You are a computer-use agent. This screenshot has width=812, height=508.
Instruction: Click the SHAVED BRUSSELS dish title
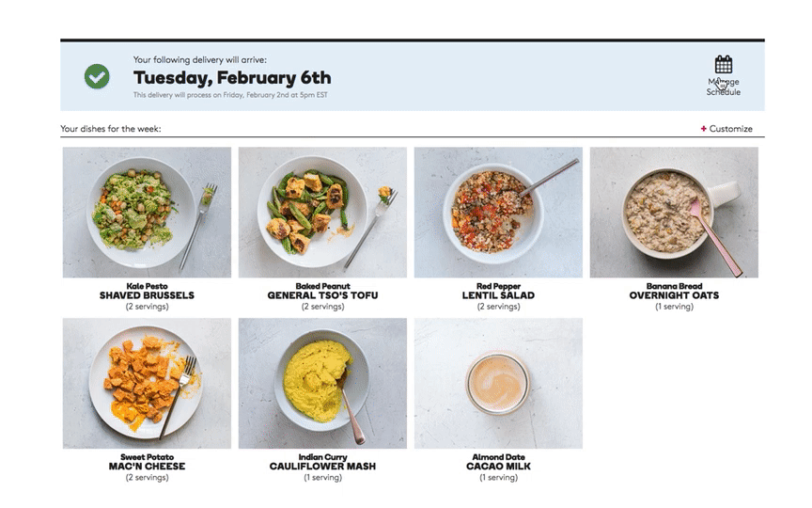pyautogui.click(x=147, y=295)
